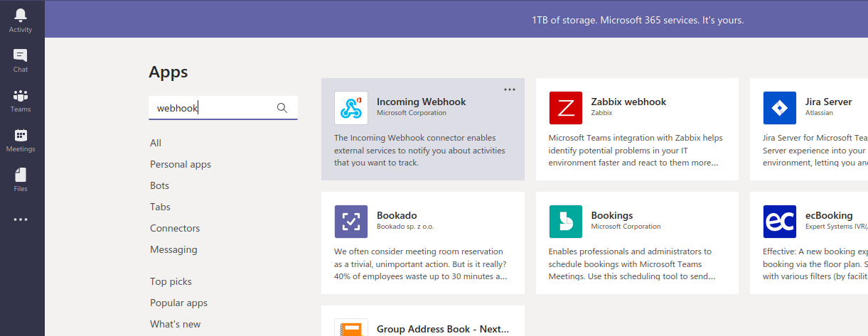
Task: Open Files in the left rail
Action: point(21,180)
